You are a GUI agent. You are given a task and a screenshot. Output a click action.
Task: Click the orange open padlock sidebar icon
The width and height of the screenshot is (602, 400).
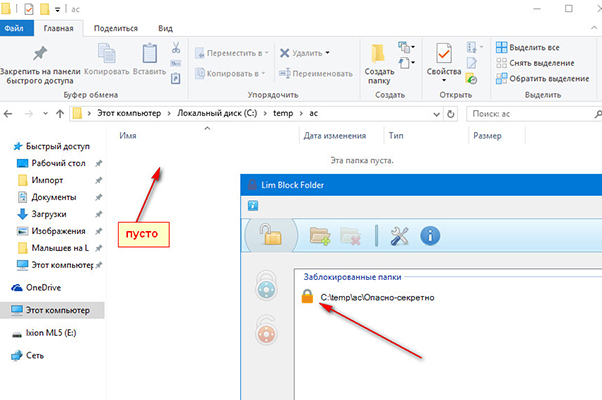(265, 330)
